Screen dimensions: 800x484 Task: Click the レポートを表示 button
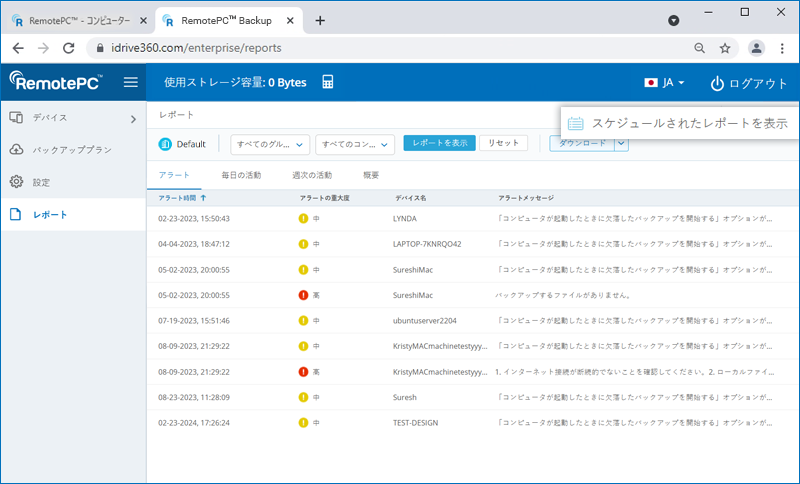coord(439,143)
